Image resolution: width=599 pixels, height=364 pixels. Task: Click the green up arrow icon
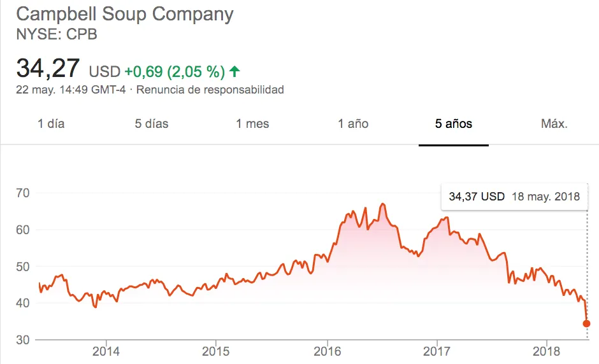coord(235,71)
